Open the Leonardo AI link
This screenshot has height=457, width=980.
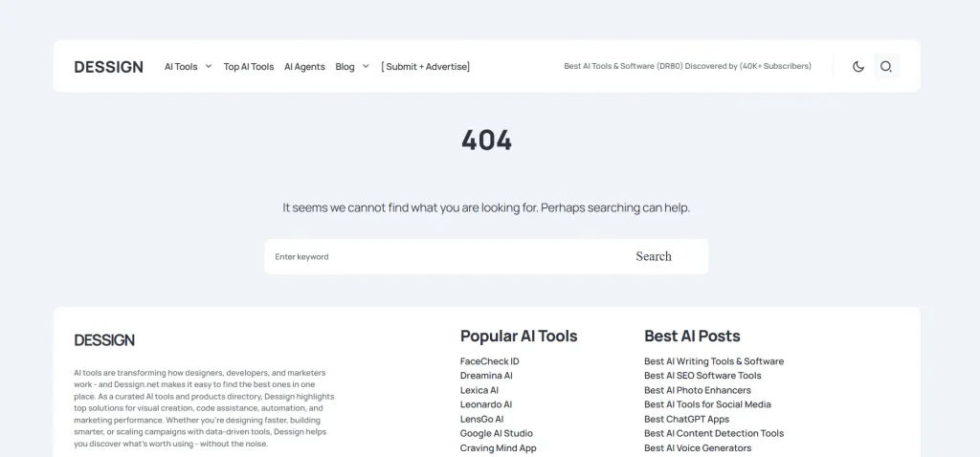[x=485, y=404]
